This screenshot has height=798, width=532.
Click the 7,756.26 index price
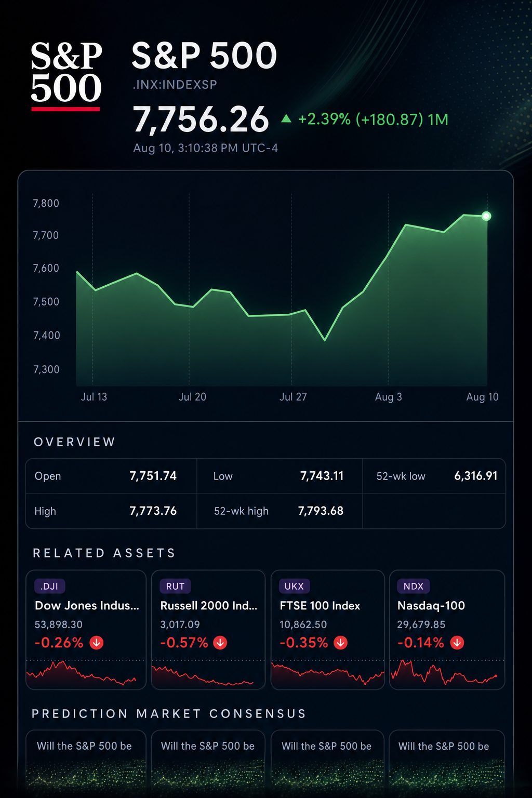[x=201, y=119]
